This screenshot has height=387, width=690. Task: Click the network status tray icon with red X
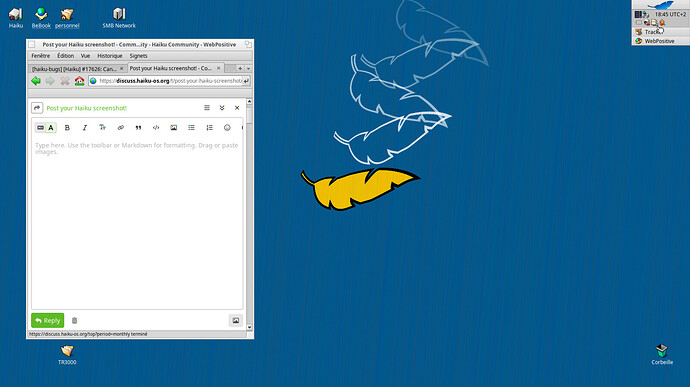(x=647, y=22)
